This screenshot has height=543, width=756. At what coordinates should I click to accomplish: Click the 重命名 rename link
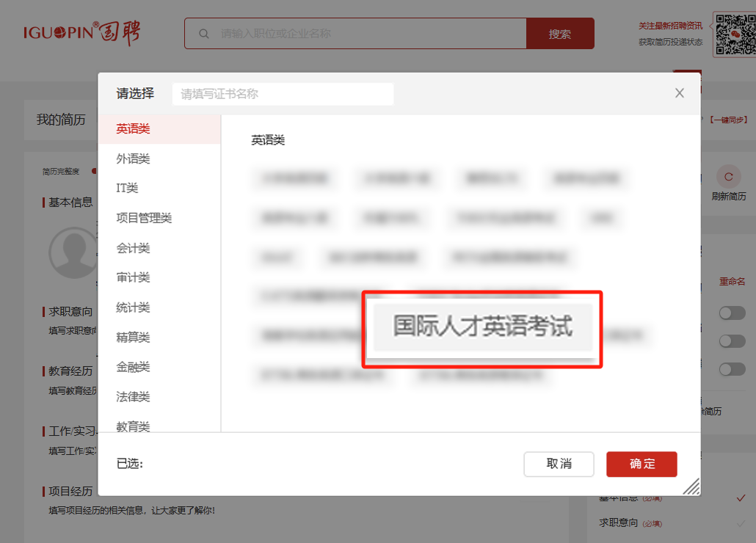[730, 282]
